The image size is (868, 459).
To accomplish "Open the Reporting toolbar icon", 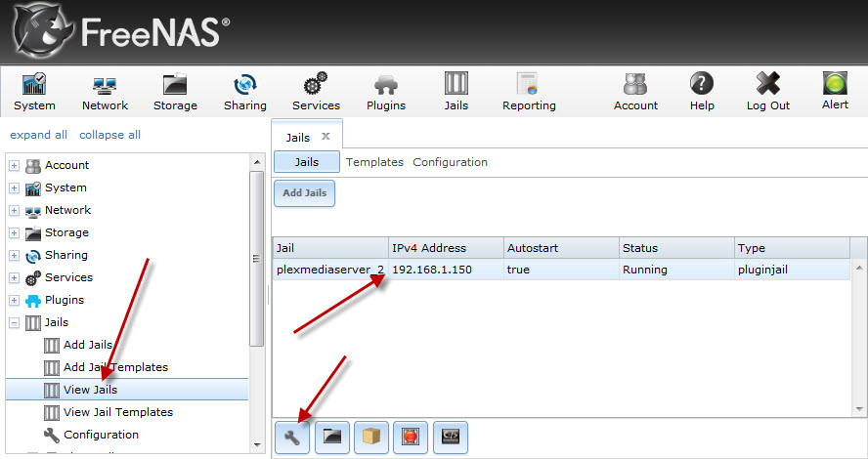I will pyautogui.click(x=529, y=92).
